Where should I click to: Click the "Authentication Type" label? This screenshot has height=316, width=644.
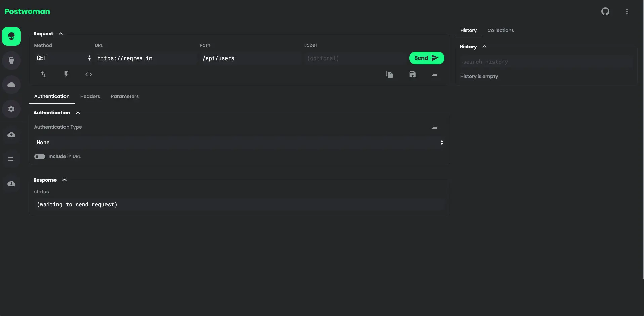pos(58,127)
